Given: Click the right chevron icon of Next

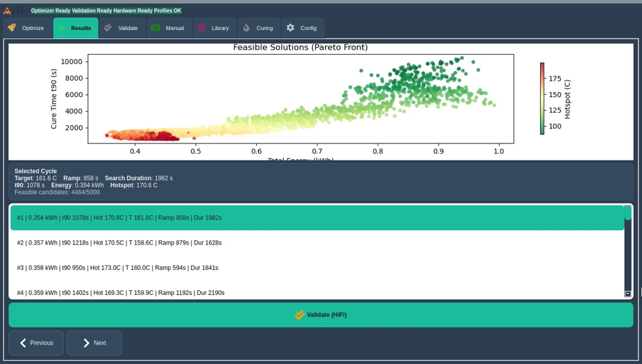Looking at the screenshot, I should pyautogui.click(x=86, y=343).
